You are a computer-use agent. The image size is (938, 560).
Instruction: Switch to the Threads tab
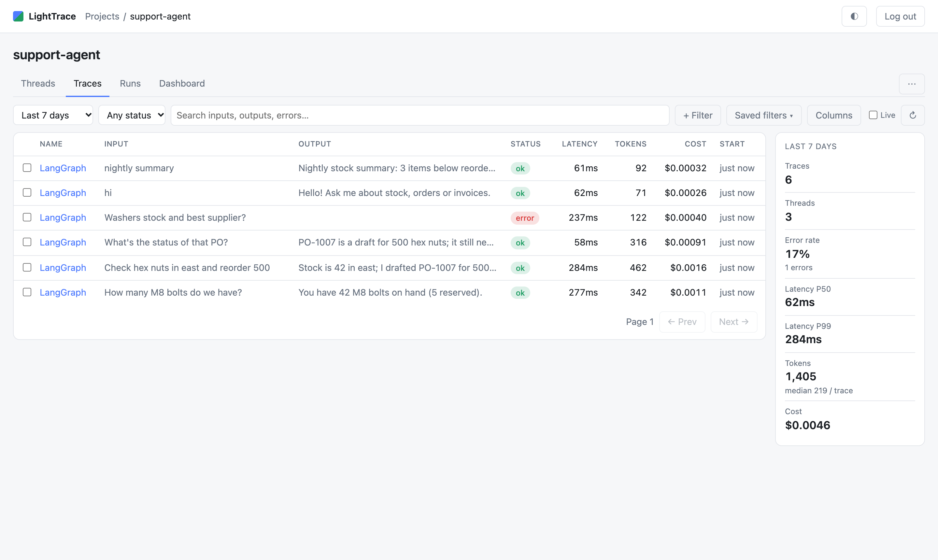(x=38, y=83)
